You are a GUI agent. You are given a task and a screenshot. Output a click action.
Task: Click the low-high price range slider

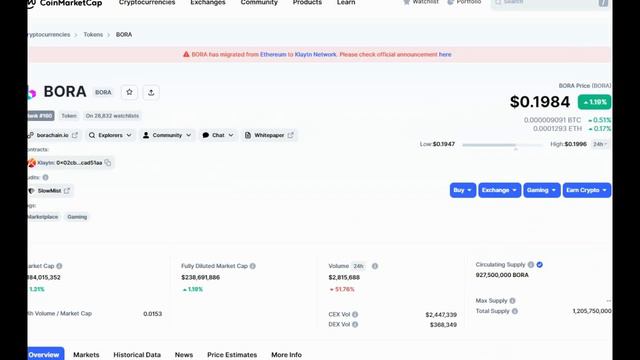[x=502, y=145]
